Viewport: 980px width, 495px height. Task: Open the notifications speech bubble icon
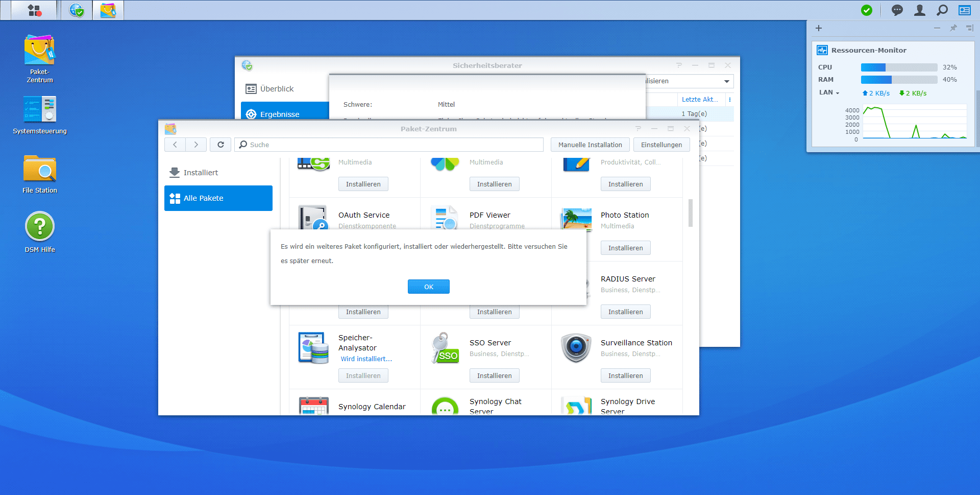click(x=897, y=10)
